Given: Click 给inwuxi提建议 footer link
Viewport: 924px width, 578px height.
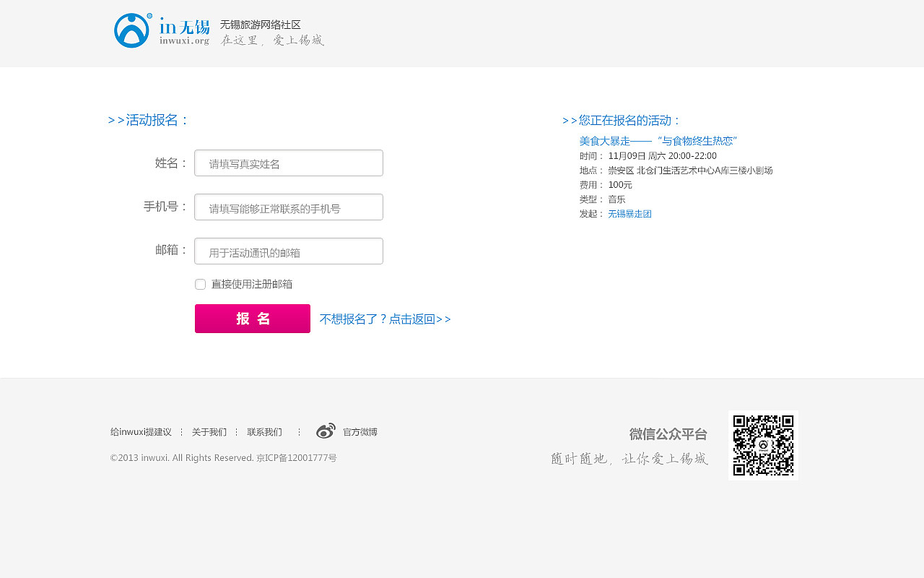Looking at the screenshot, I should pyautogui.click(x=141, y=432).
